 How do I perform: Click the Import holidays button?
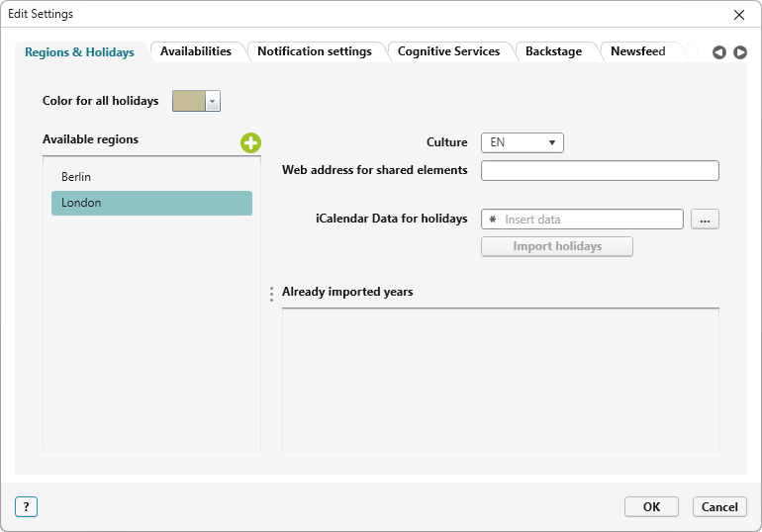[557, 246]
